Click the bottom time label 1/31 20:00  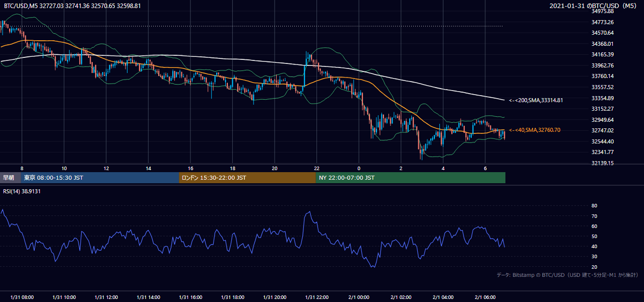coord(274,297)
